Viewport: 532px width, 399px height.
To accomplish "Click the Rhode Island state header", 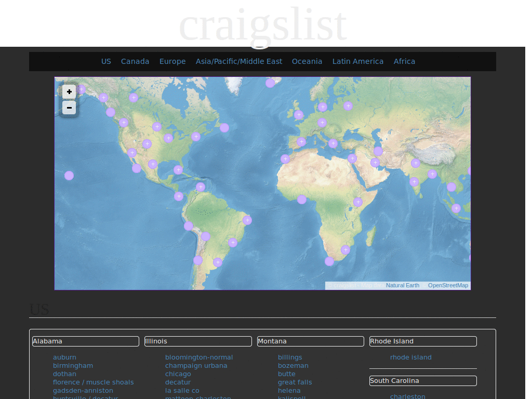I will [x=423, y=341].
